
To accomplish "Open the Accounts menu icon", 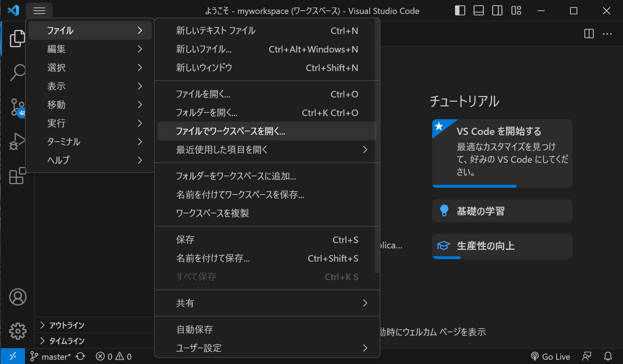I will point(18,297).
